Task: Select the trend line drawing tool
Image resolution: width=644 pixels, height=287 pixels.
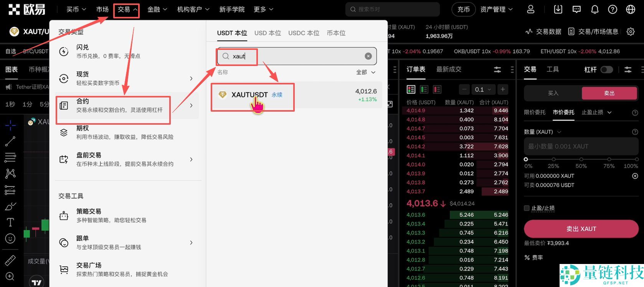Action: [x=10, y=141]
